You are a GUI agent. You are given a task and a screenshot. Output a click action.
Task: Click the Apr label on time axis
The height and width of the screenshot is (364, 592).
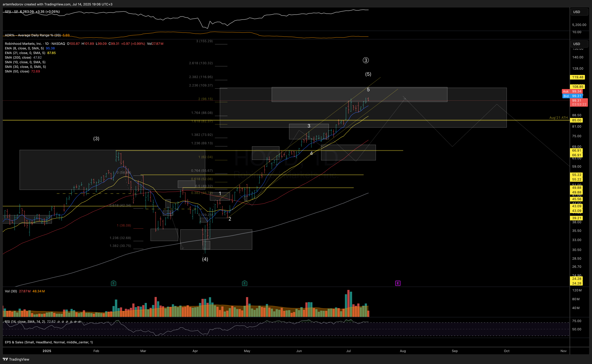[x=195, y=351]
